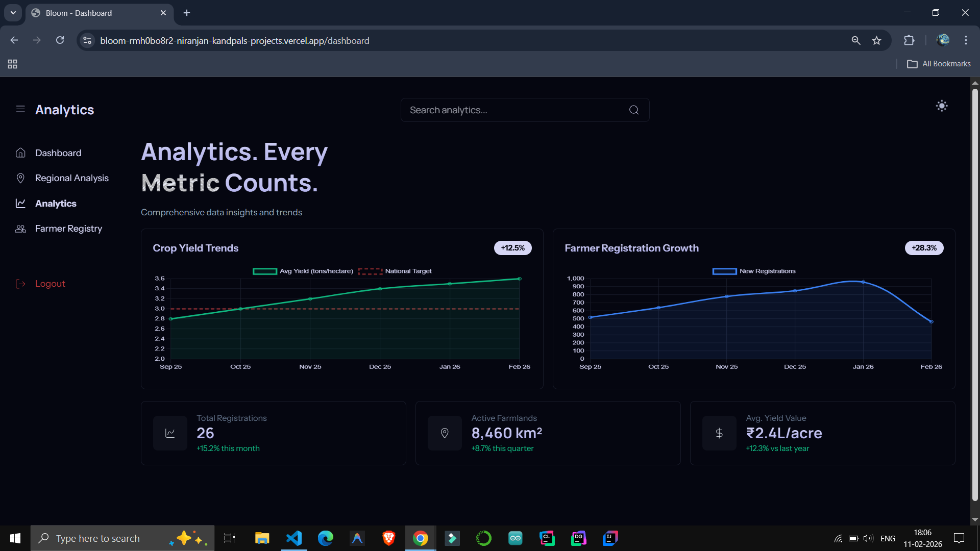Click the Logout link
Viewport: 980px width, 551px height.
click(x=50, y=284)
